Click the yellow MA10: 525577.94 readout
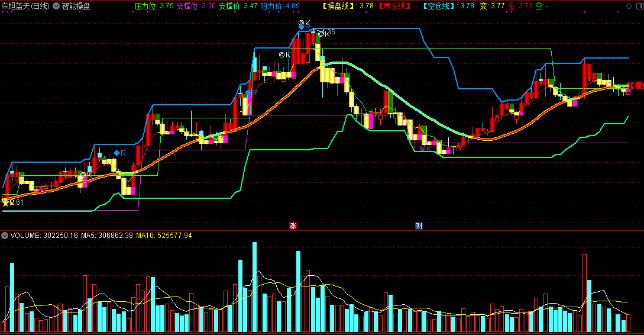 pos(164,236)
